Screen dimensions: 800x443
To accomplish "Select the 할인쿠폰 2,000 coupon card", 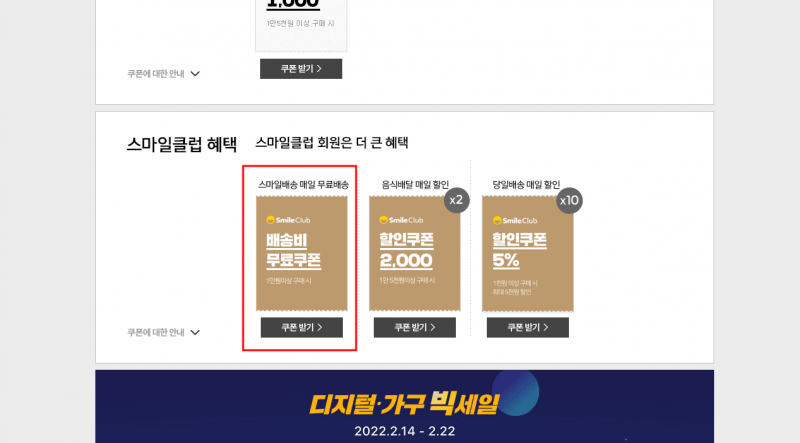I will [415, 254].
